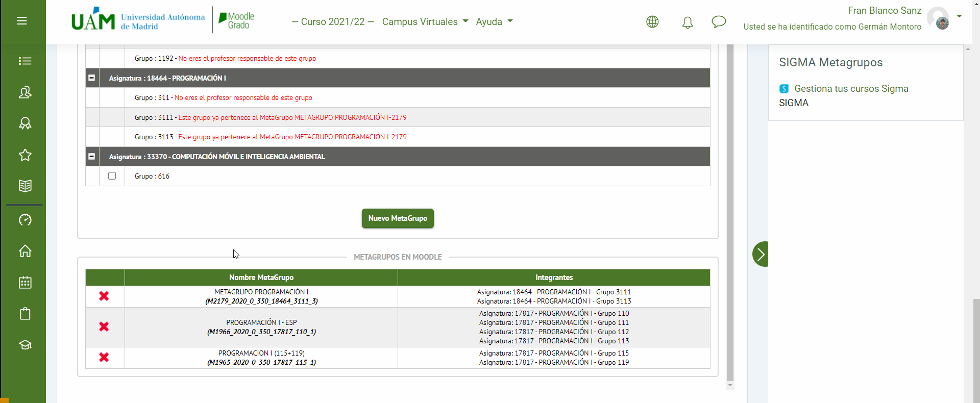Screen dimensions: 980x403
Task: Click the inner panel vertical scrollbar
Action: point(730,214)
